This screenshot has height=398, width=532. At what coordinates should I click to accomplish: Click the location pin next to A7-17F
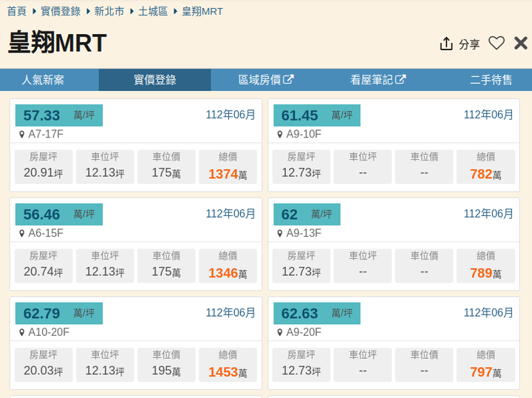(21, 135)
